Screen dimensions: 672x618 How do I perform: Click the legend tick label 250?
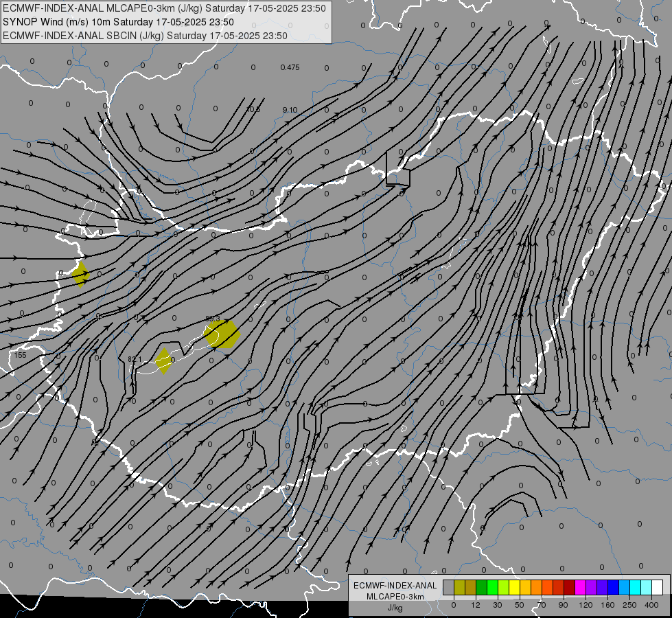[x=629, y=605]
